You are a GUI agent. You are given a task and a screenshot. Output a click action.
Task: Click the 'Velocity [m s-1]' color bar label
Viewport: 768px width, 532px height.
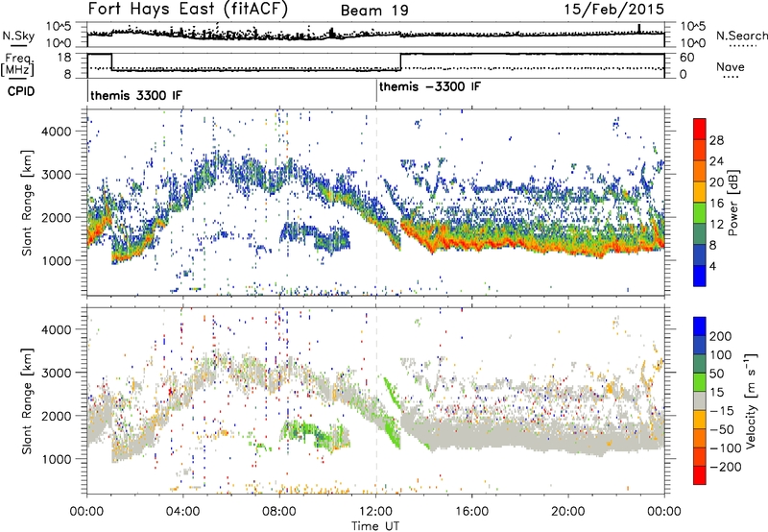point(750,400)
